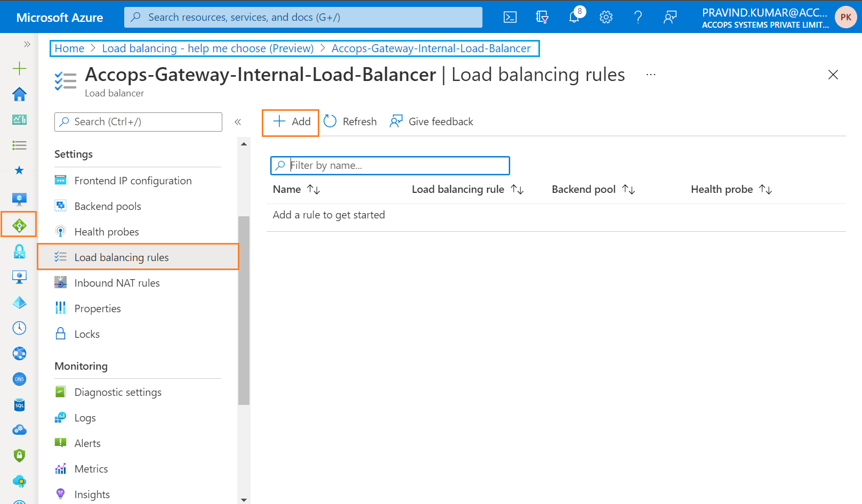The image size is (862, 504).
Task: Open Cloud Shell from the top bar
Action: (x=510, y=17)
